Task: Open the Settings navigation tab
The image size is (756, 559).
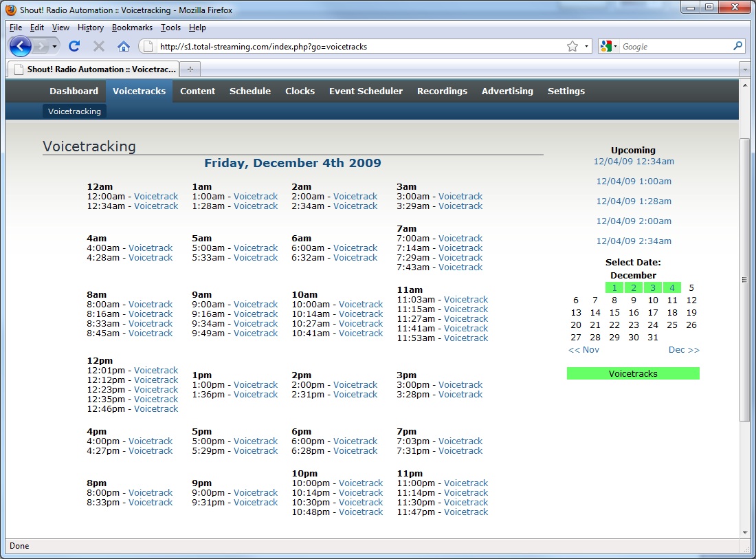Action: 566,91
